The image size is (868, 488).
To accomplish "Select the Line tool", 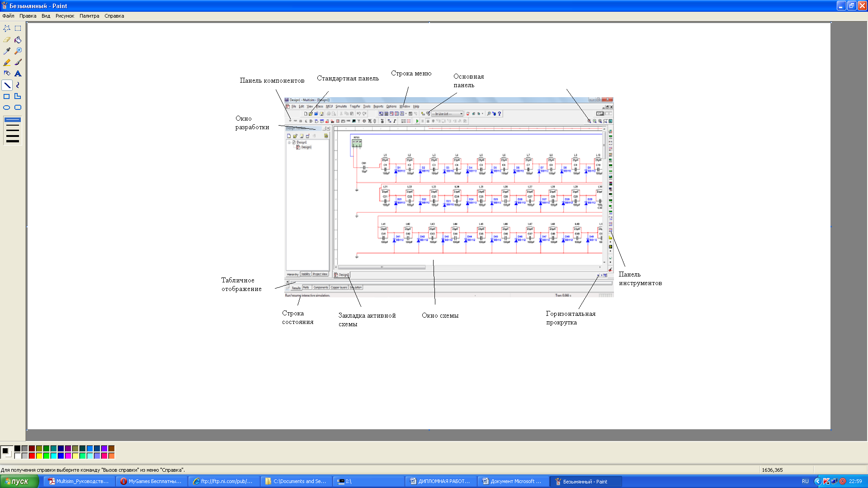I will pos(7,85).
